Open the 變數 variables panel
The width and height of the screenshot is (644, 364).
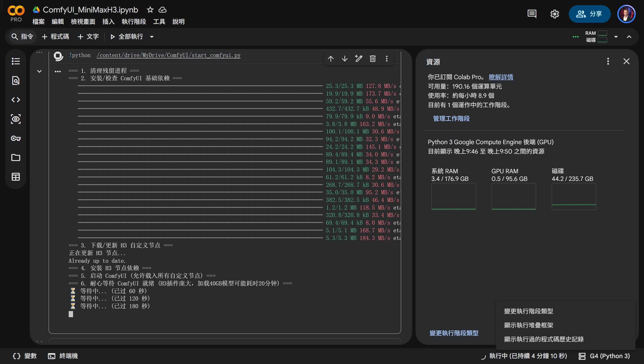pyautogui.click(x=24, y=356)
